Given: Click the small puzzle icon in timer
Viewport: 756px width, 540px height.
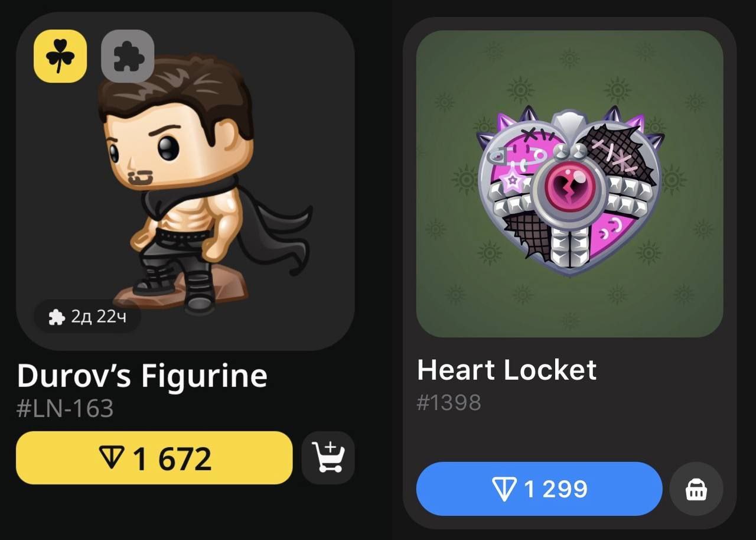Looking at the screenshot, I should tap(57, 318).
